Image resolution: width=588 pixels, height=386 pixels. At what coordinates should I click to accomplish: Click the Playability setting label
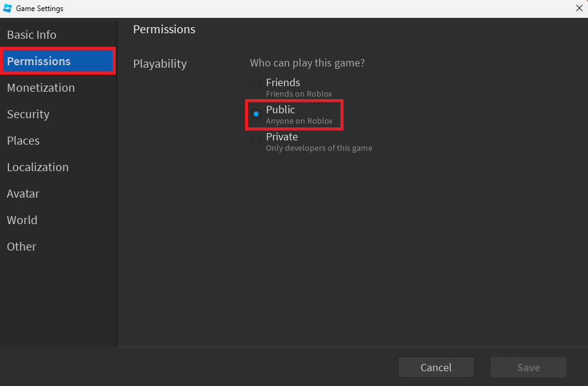tap(160, 63)
